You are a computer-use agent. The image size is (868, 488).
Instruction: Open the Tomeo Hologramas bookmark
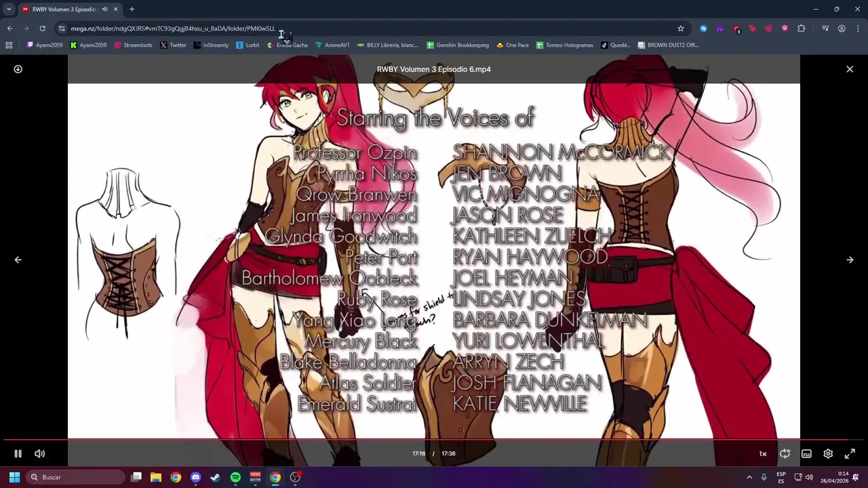(564, 45)
